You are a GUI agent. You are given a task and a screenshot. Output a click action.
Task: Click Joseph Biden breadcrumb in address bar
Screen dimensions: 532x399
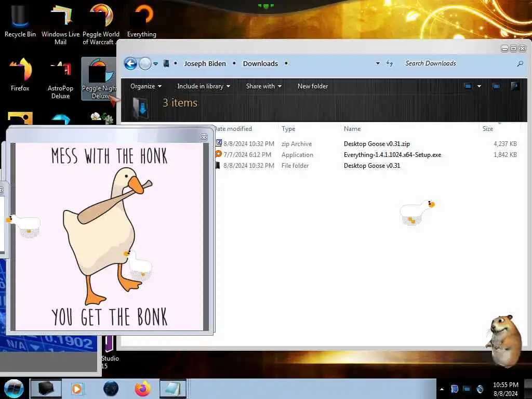pos(205,63)
